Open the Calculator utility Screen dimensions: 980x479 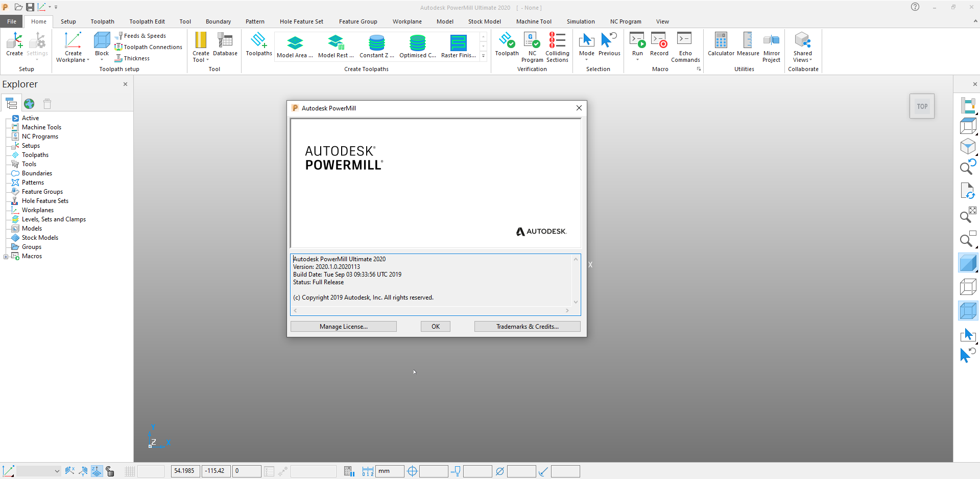pyautogui.click(x=721, y=44)
